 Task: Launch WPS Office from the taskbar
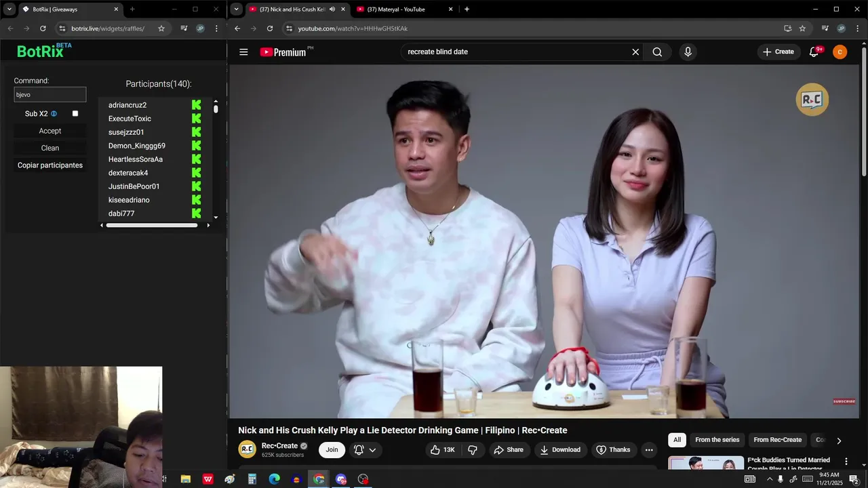[x=208, y=479]
